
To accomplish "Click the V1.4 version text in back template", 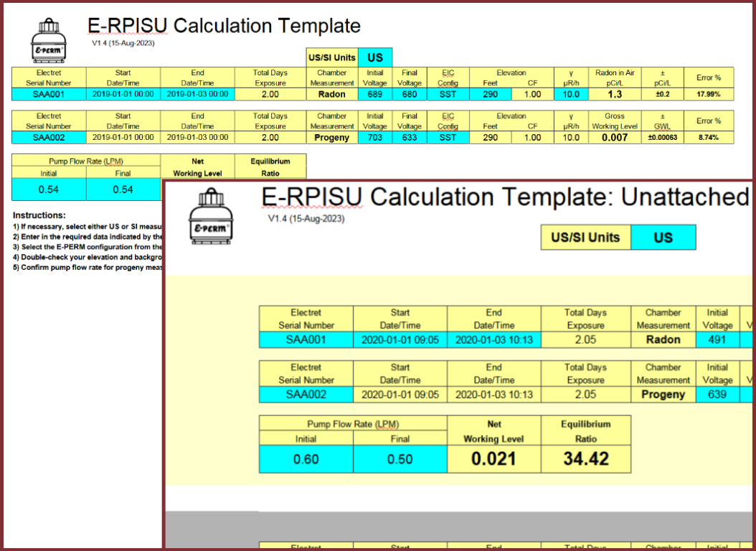I will coord(123,43).
